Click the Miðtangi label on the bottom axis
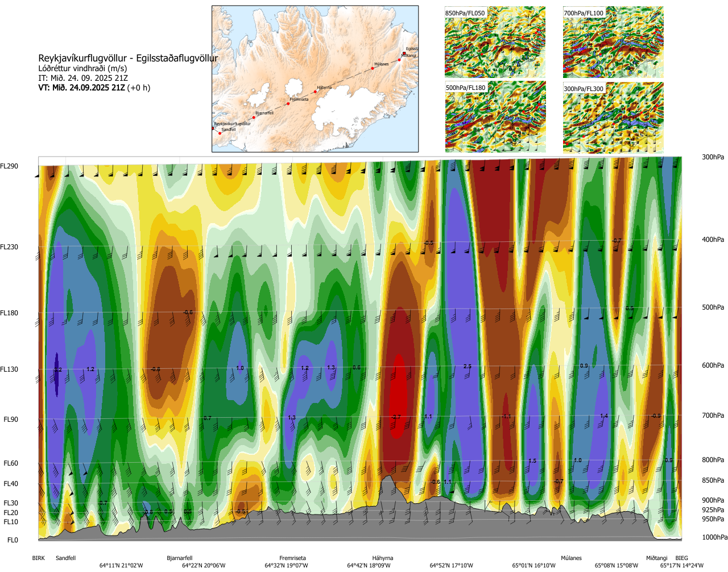Viewport: 728px width, 572px height. 657,558
